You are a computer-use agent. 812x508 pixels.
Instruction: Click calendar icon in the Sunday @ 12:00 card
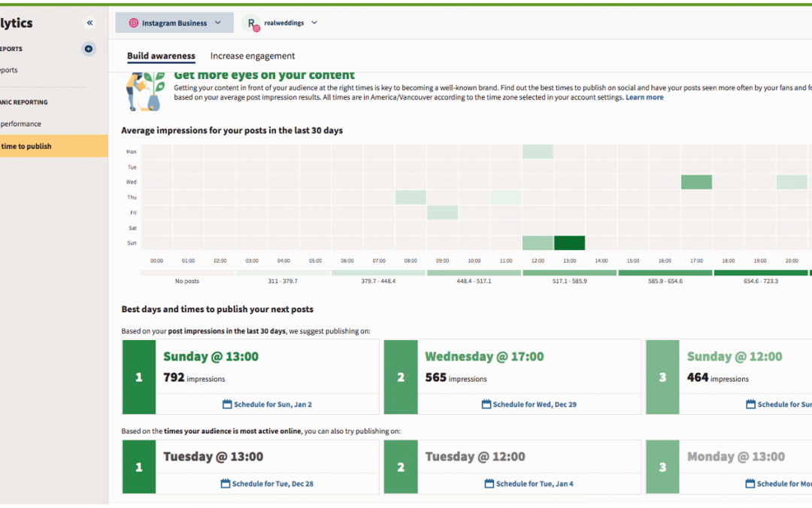click(750, 404)
